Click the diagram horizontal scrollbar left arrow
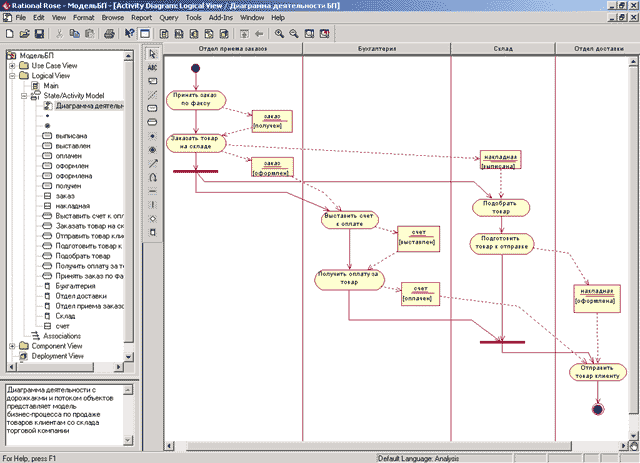The height and width of the screenshot is (463, 640). tap(169, 446)
